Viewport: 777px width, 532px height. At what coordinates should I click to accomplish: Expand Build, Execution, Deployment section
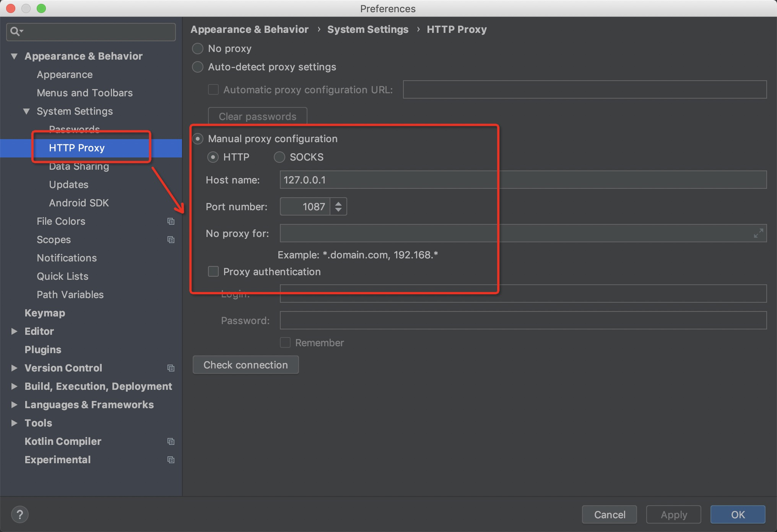[14, 386]
